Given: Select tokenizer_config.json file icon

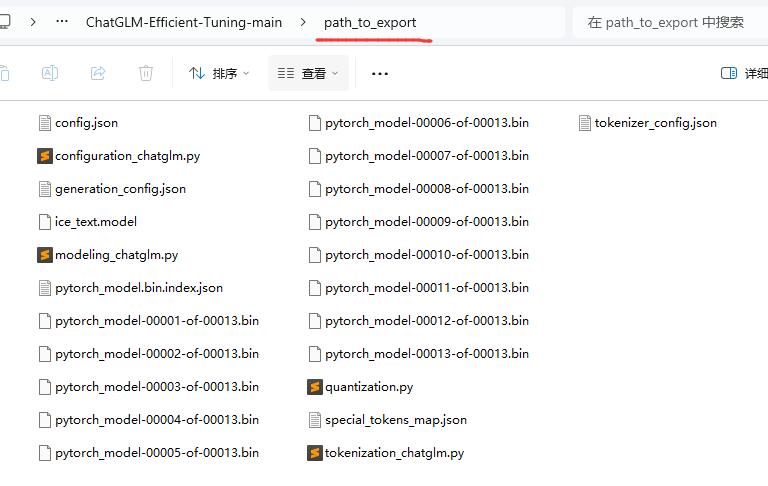Looking at the screenshot, I should (585, 123).
